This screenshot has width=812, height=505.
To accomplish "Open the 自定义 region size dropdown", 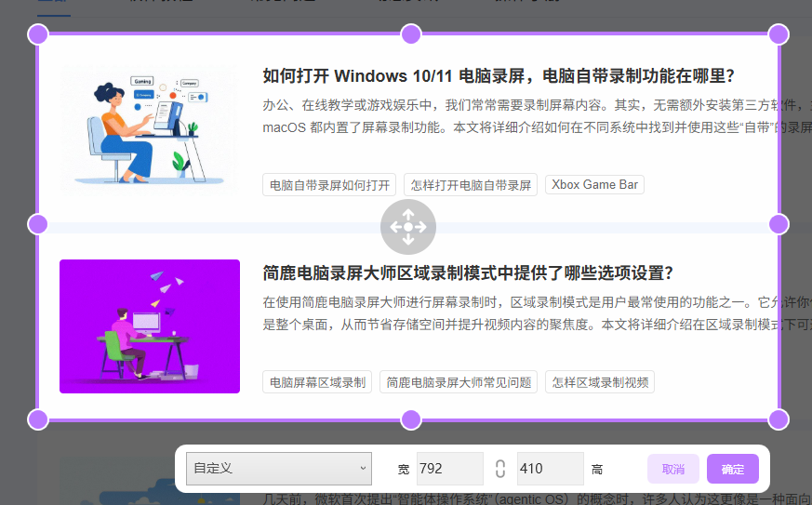I will coord(278,469).
